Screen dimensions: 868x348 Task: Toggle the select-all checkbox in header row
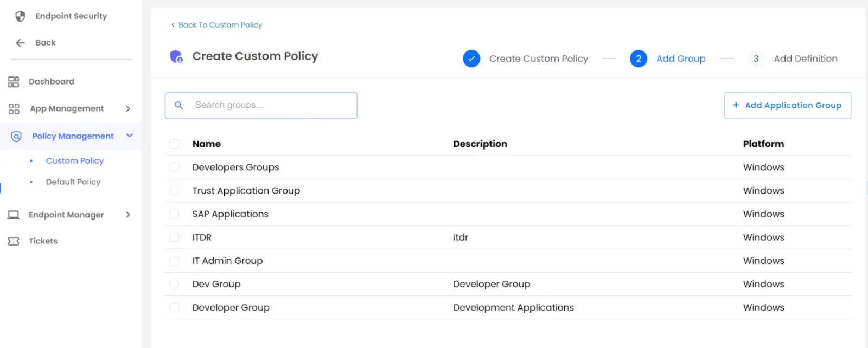coord(174,144)
